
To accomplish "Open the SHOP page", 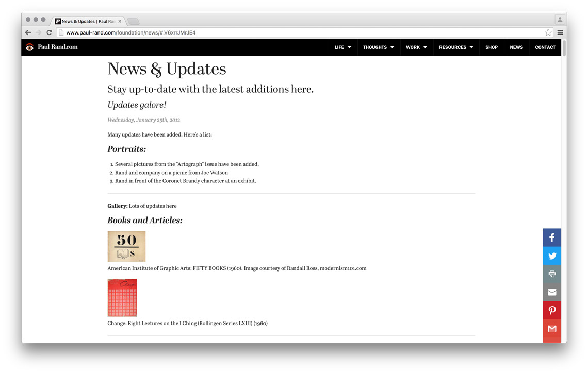I will [x=492, y=47].
